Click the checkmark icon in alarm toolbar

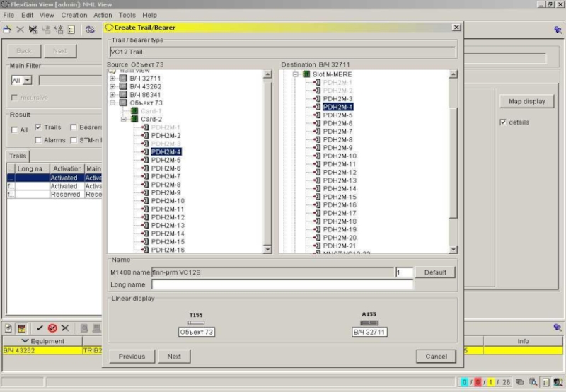[40, 328]
